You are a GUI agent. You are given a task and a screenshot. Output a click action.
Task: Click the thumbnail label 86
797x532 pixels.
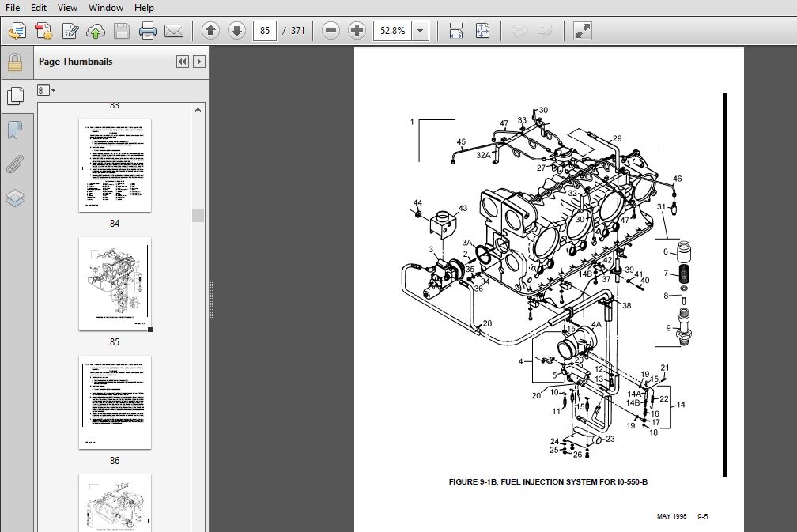coord(115,461)
